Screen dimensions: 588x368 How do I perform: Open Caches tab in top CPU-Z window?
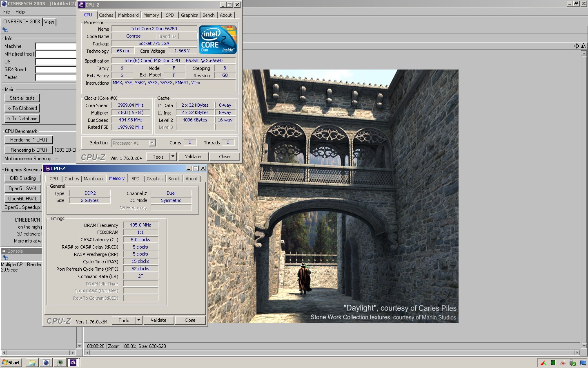tap(106, 15)
